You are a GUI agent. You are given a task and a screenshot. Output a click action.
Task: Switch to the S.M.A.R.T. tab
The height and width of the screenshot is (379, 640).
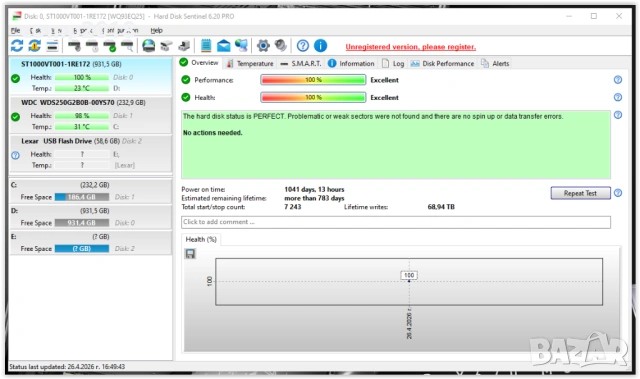(x=301, y=64)
